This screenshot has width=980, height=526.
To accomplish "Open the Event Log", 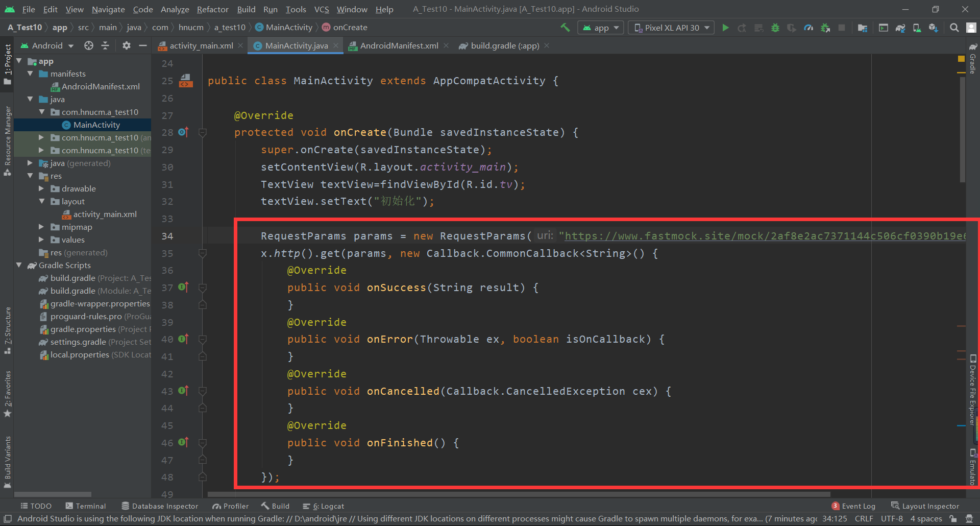I will [x=853, y=506].
